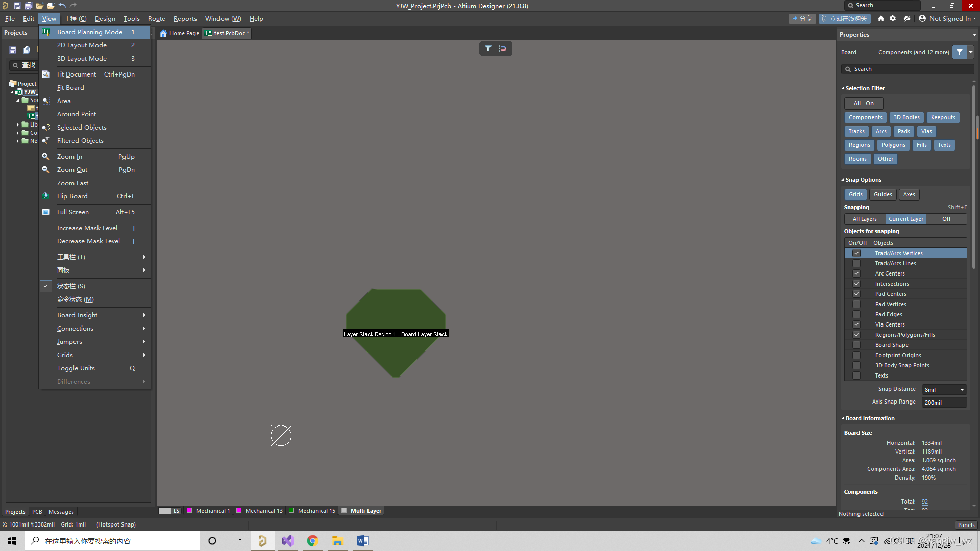Check the Board Shape snapping checkbox

click(856, 345)
